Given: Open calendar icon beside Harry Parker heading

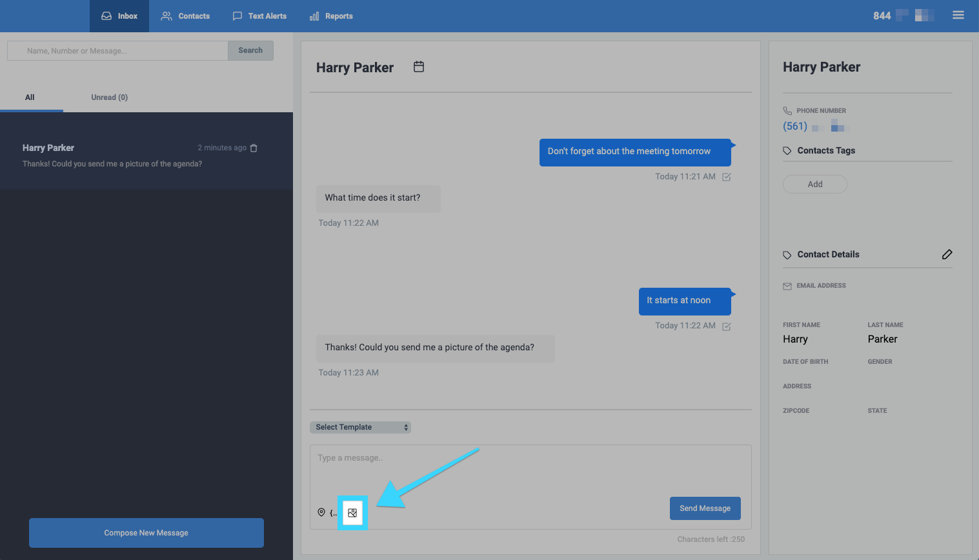Looking at the screenshot, I should click(419, 66).
